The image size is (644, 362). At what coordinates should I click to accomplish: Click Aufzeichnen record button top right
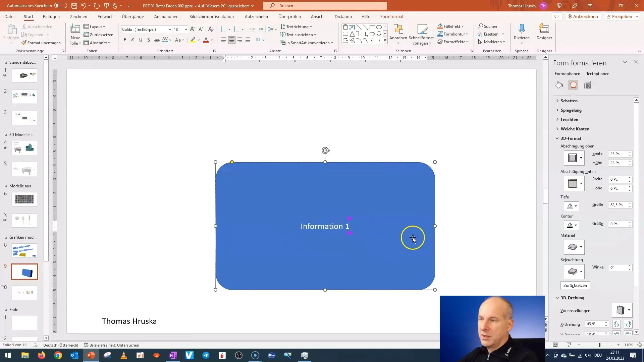click(583, 16)
